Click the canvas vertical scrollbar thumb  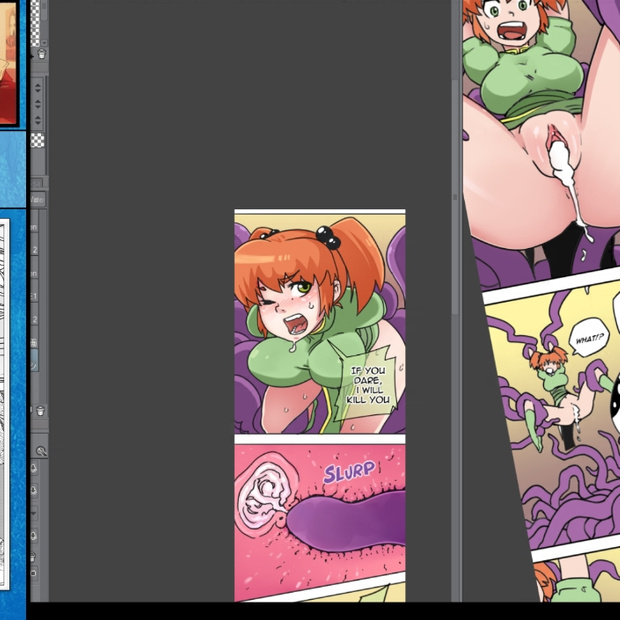[455, 198]
